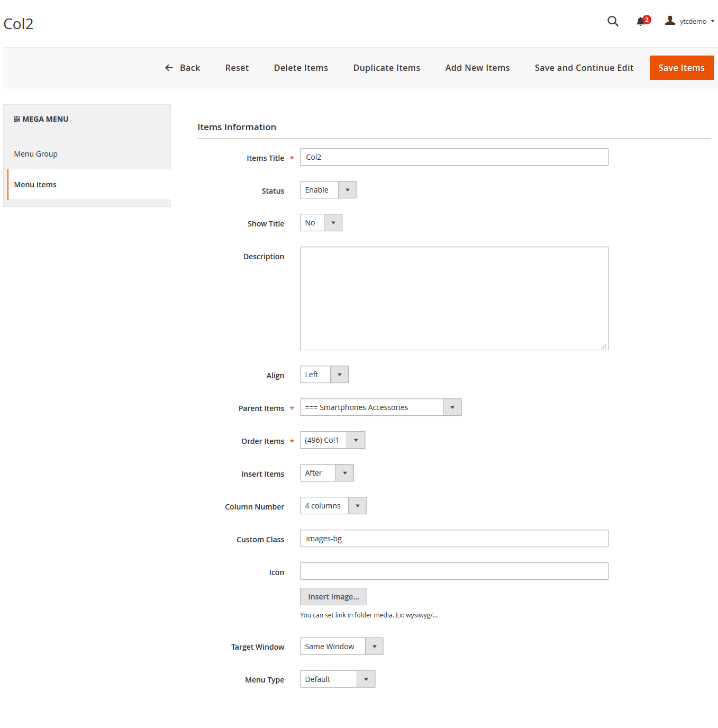The width and height of the screenshot is (718, 728).
Task: Open the Column Number dropdown
Action: click(333, 506)
